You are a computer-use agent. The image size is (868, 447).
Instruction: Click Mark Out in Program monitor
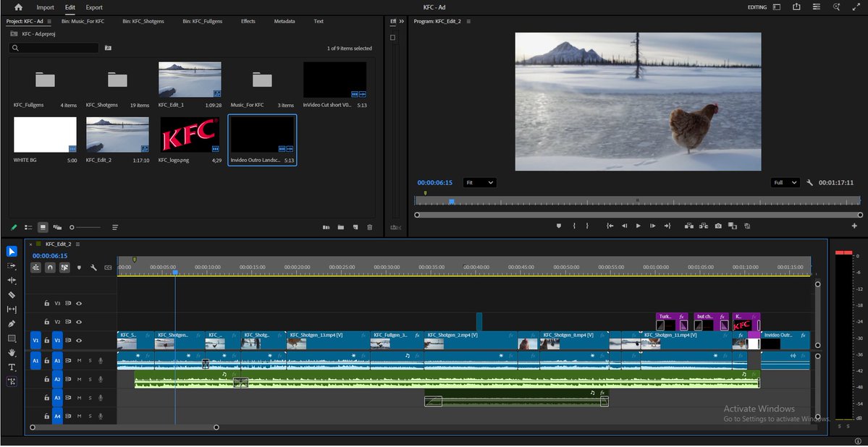pyautogui.click(x=587, y=226)
